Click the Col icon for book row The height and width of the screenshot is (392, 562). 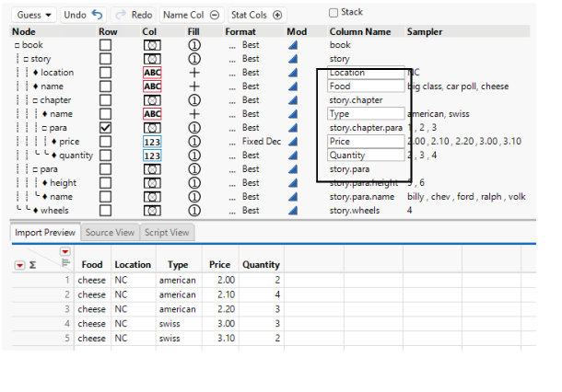(x=152, y=45)
